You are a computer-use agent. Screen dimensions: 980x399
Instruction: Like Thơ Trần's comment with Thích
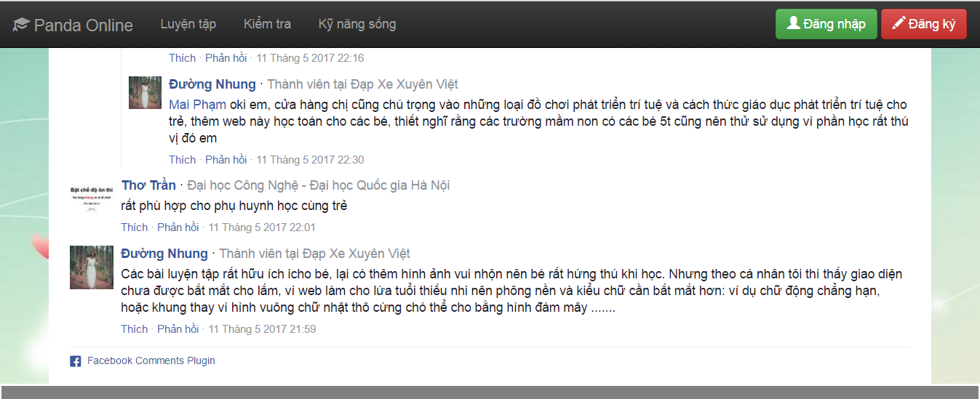(134, 227)
